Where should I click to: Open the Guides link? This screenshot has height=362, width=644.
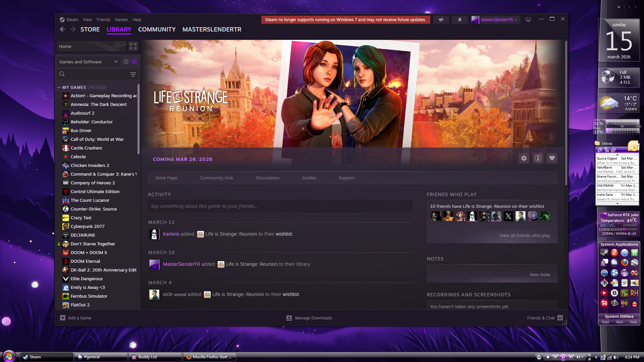pyautogui.click(x=309, y=178)
